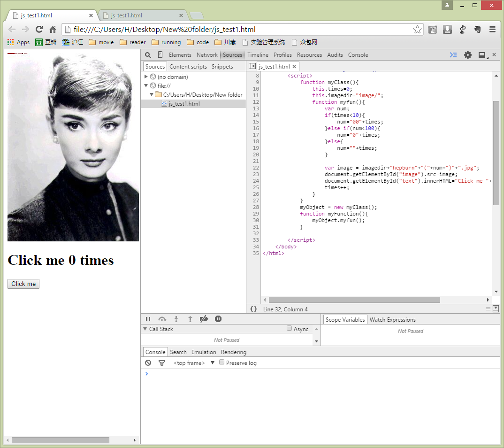
Task: Switch to Content scripts tab
Action: (188, 67)
